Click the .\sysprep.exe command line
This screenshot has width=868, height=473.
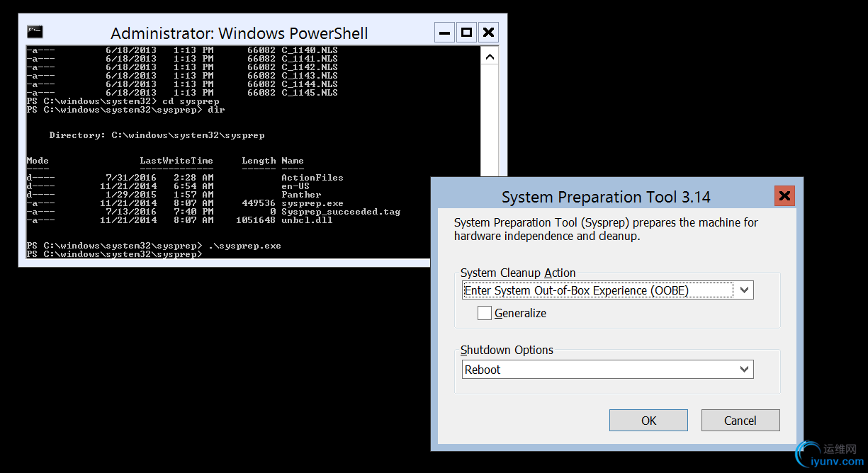154,246
